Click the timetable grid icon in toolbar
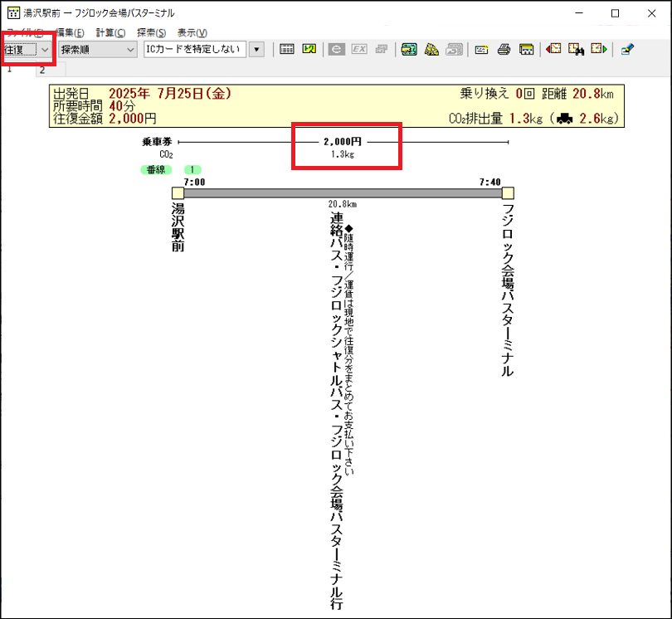This screenshot has height=619, width=672. pyautogui.click(x=287, y=50)
